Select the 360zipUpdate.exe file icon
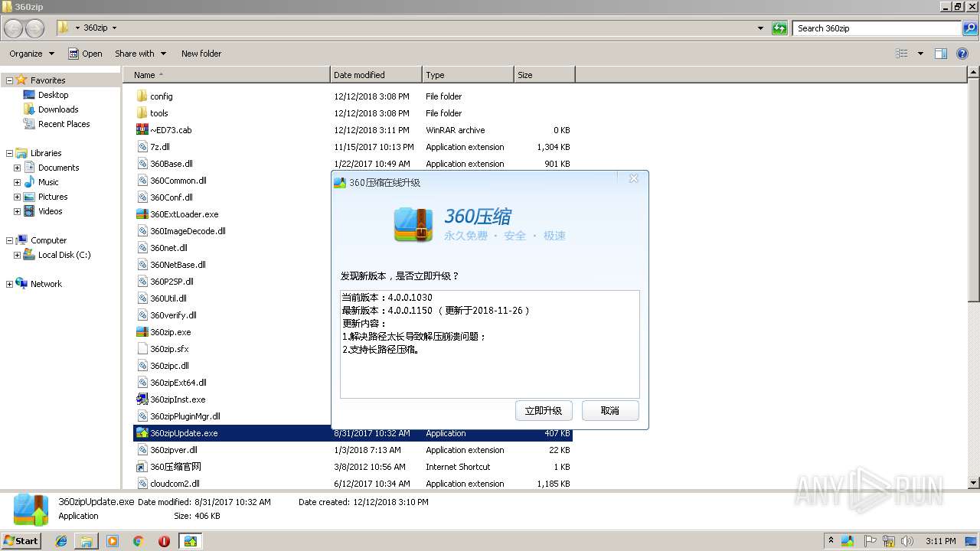Screen dimensions: 980x551 click(x=142, y=433)
